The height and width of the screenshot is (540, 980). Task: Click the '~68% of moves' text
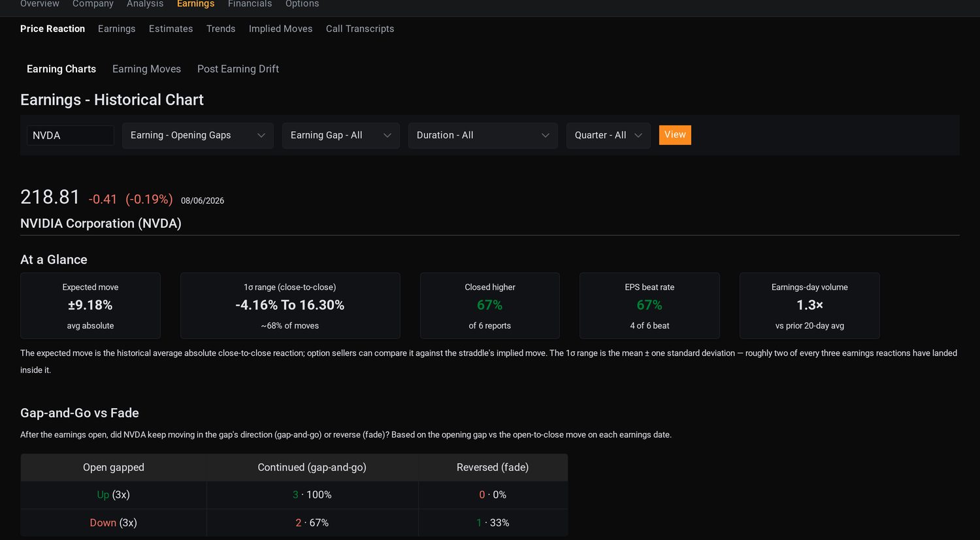290,326
